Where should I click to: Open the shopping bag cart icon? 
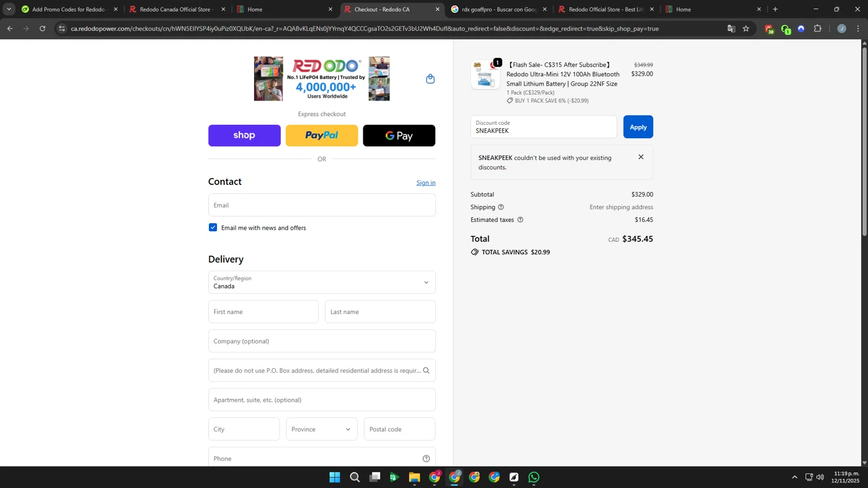click(x=430, y=79)
